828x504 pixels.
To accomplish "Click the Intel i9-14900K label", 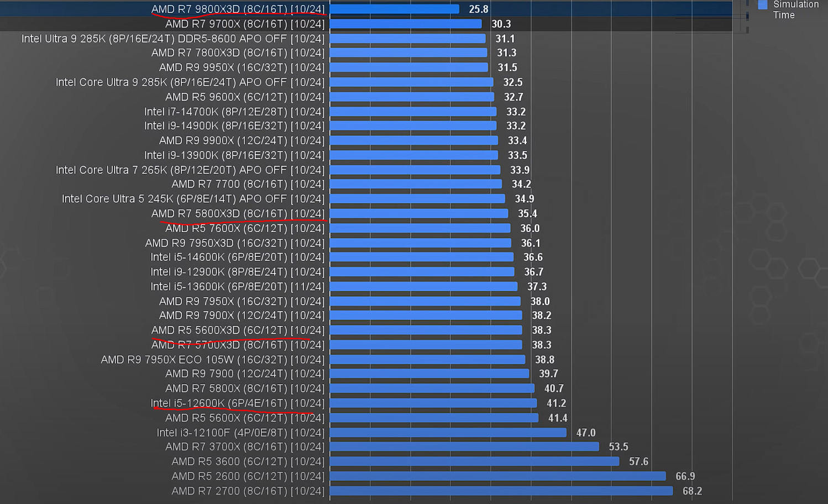I will [x=234, y=126].
